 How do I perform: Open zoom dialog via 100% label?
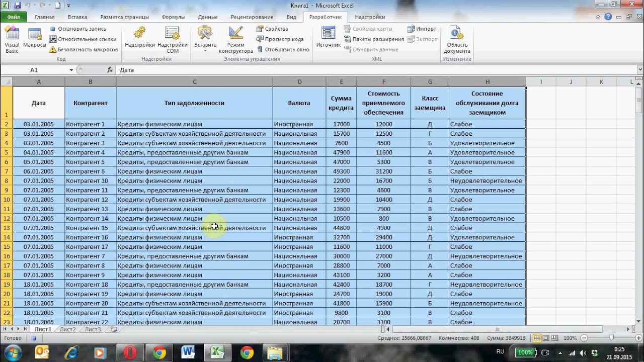[570, 338]
